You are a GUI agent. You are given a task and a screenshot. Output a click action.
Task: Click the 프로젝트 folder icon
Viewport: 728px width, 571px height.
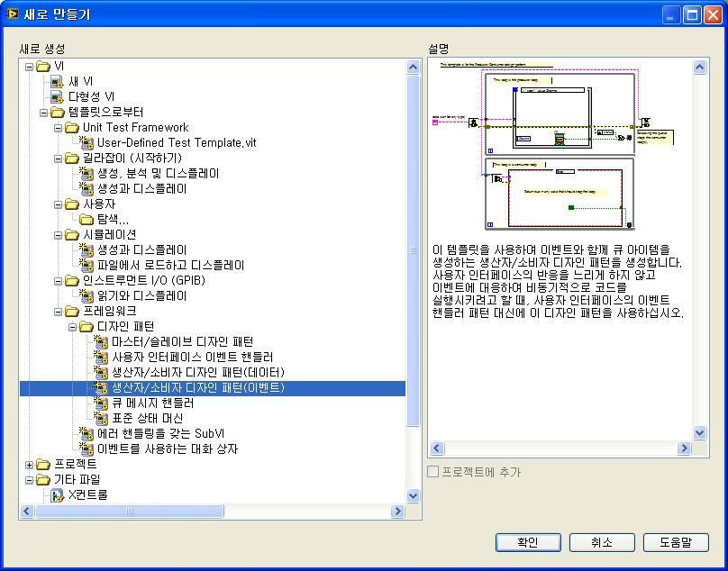(42, 465)
